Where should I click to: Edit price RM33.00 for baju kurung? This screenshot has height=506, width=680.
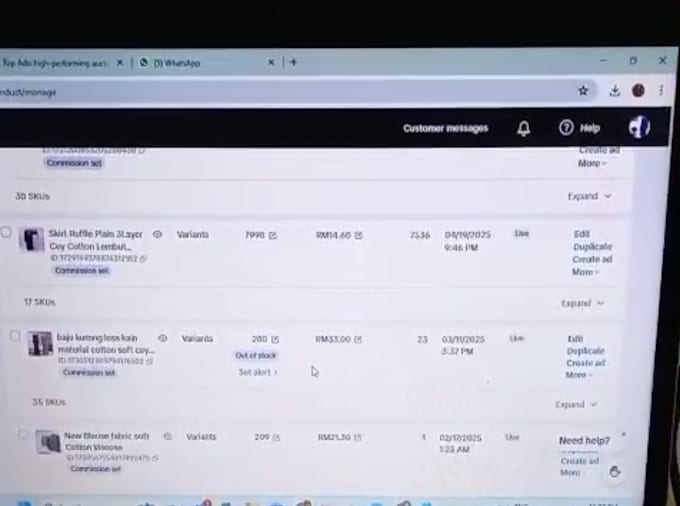click(358, 340)
